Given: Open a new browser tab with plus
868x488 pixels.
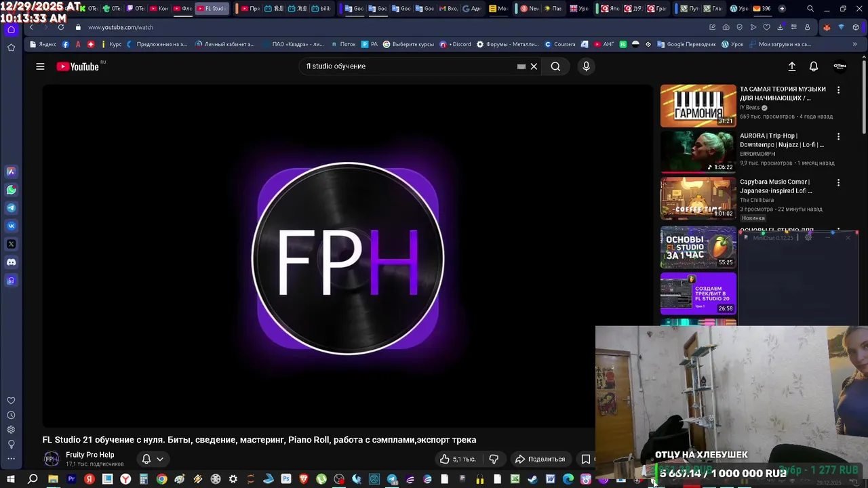Looking at the screenshot, I should coord(782,9).
